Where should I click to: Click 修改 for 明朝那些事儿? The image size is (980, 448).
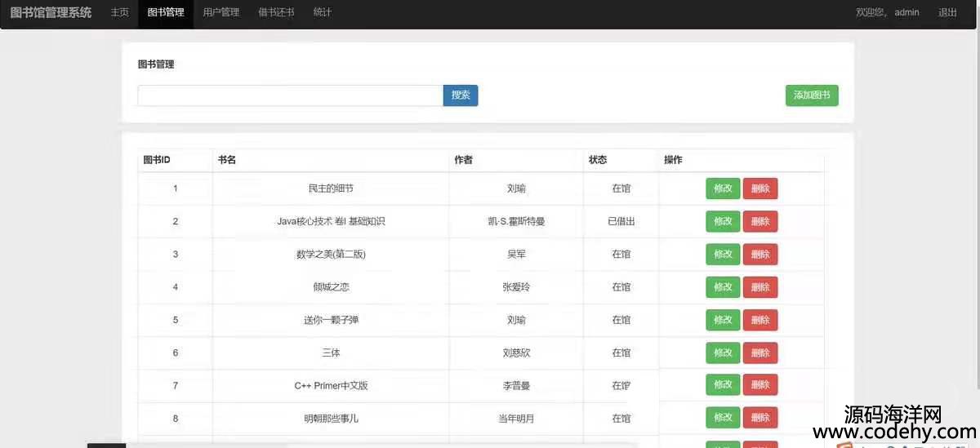pyautogui.click(x=723, y=418)
